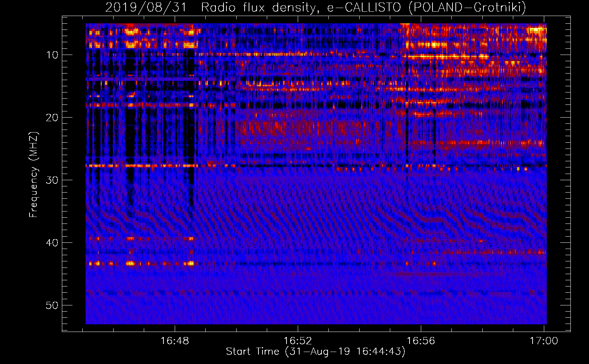Click the frequency axis label 40
This screenshot has width=589, height=364.
pos(52,243)
